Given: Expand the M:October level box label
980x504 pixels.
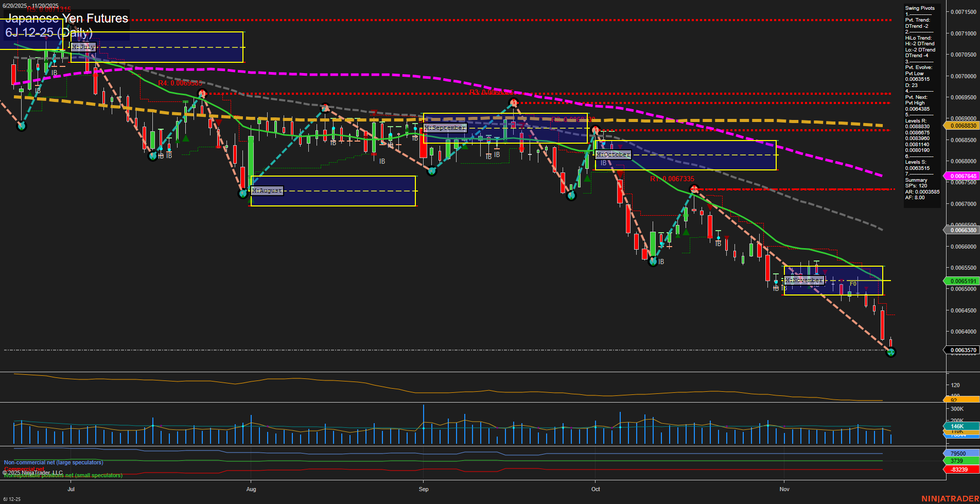Looking at the screenshot, I should pos(612,154).
